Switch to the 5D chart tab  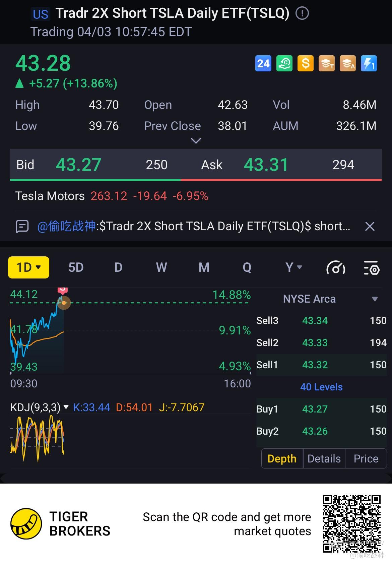pos(76,267)
